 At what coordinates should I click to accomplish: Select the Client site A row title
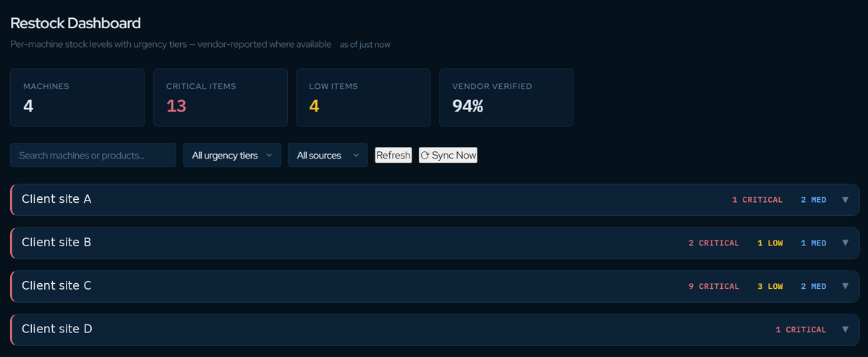pyautogui.click(x=56, y=199)
